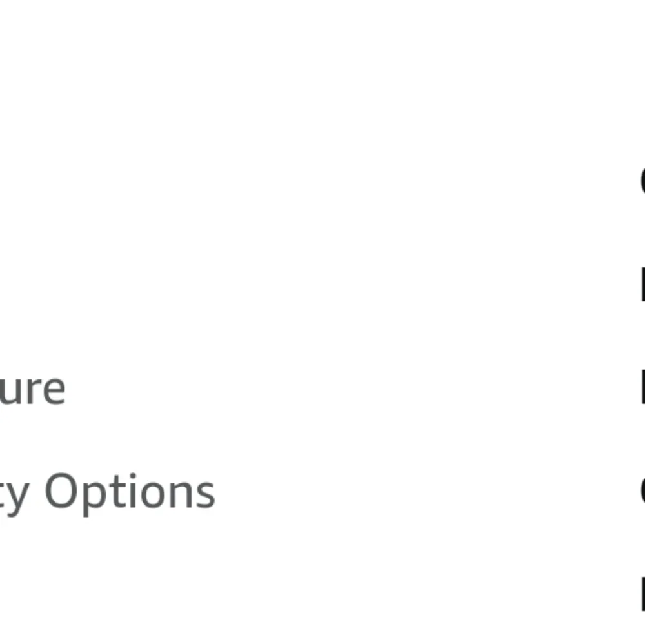The height and width of the screenshot is (644, 645).
Task: Click the topmost curved bold letter at the right edge
Action: point(642,181)
